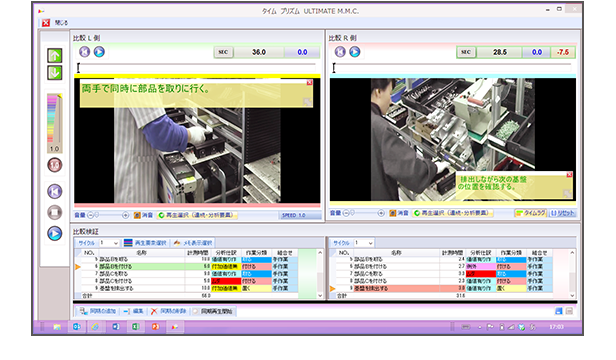Click the SEC unit button on R side
Image resolution: width=616 pixels, height=360 pixels.
click(x=466, y=52)
